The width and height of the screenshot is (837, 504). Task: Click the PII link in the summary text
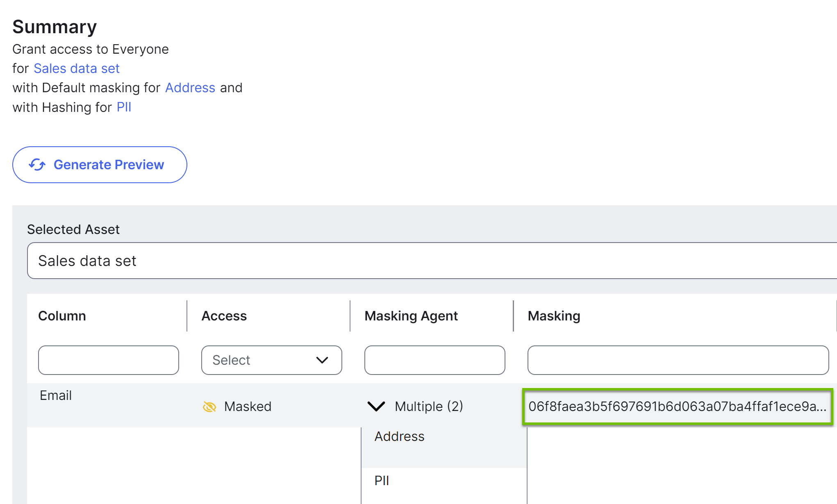pyautogui.click(x=124, y=107)
